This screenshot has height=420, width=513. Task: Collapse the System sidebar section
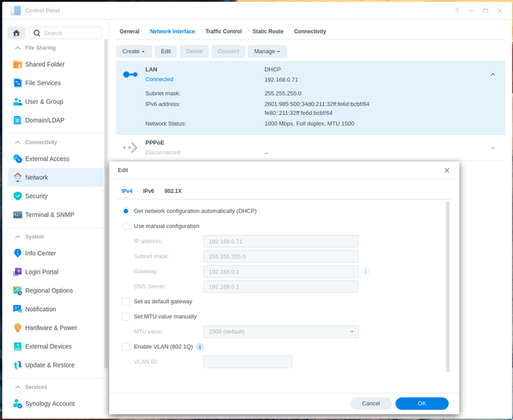(x=18, y=237)
